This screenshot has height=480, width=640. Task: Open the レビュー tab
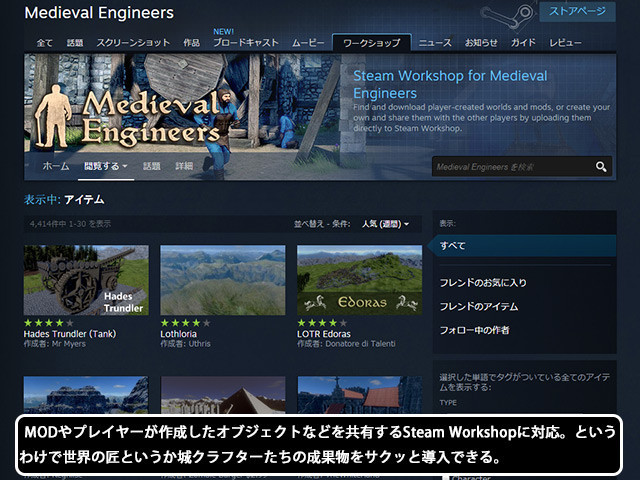pos(565,43)
